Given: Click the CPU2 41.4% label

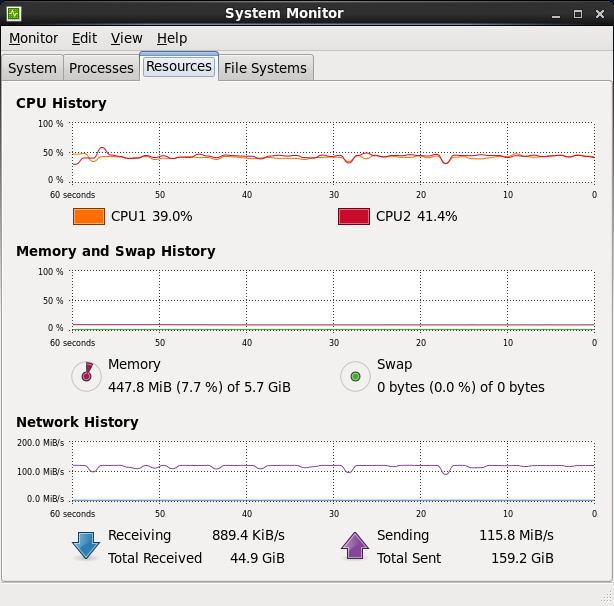Looking at the screenshot, I should (x=417, y=216).
